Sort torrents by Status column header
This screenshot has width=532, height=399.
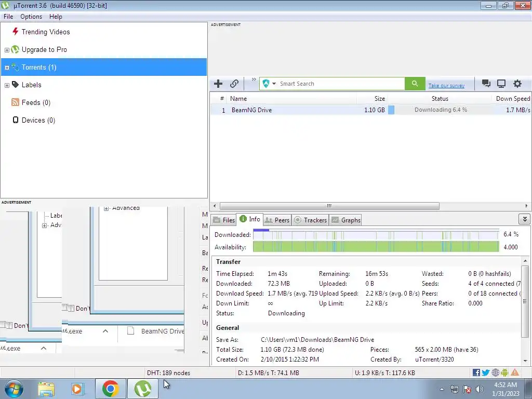(440, 98)
